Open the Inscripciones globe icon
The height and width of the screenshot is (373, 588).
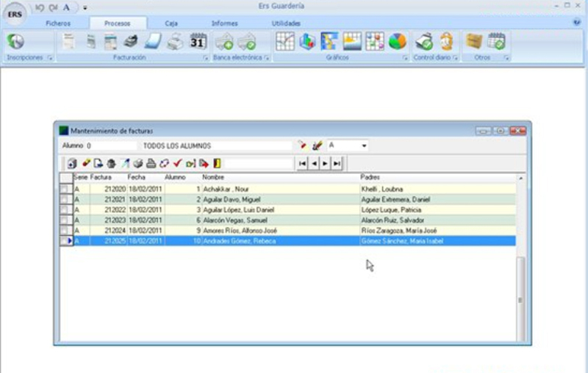coord(15,41)
